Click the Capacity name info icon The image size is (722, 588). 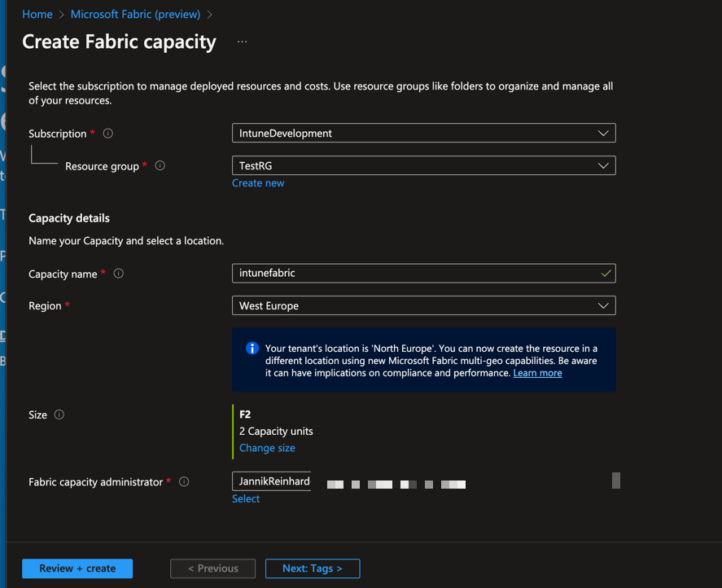click(119, 274)
